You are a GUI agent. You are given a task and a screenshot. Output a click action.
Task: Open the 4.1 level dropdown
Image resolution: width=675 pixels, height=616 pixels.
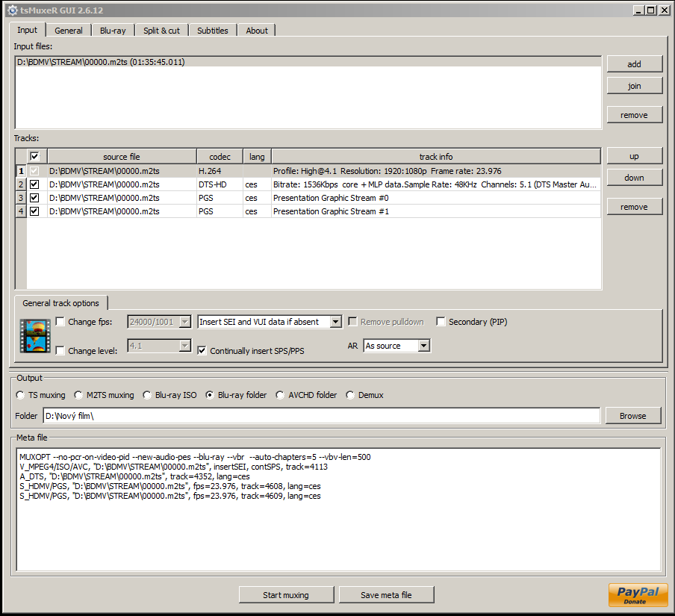(184, 346)
